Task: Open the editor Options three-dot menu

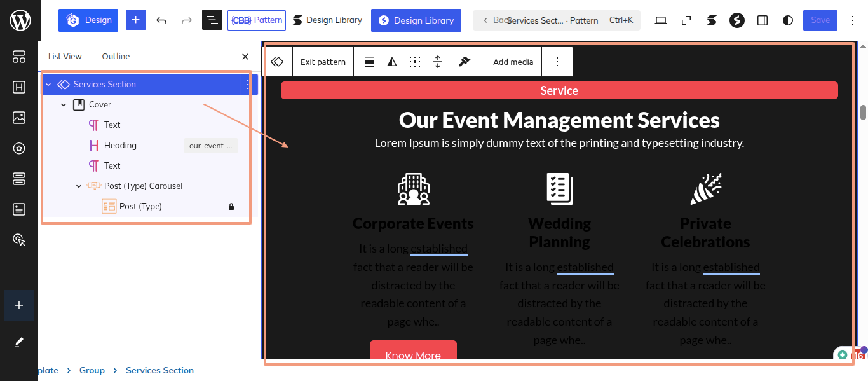Action: 851,20
